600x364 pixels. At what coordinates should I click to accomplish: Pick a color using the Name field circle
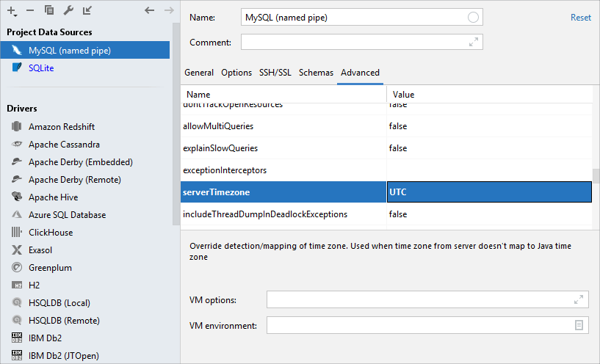tap(474, 17)
